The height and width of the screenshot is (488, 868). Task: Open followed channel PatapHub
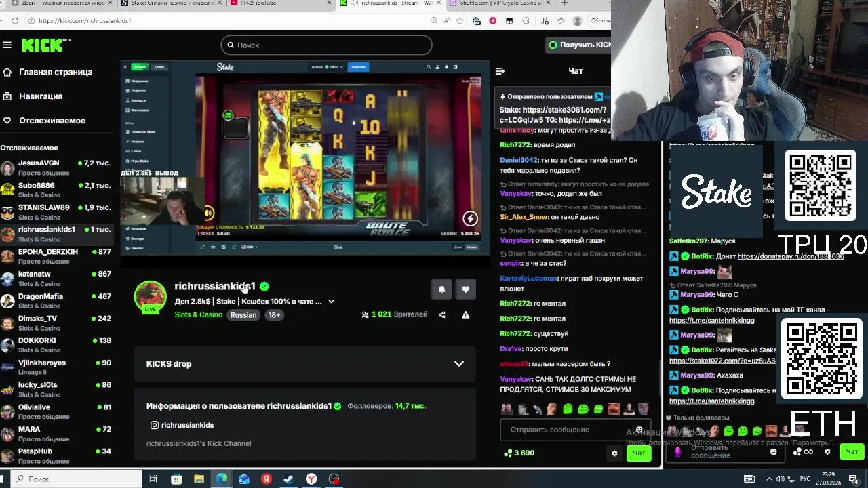coord(56,455)
